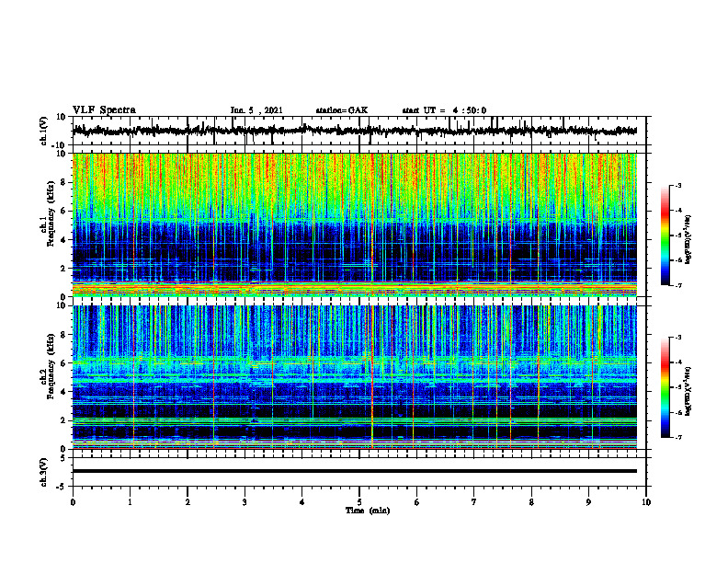Click the "8" tick on ch.2 frequency axis
728x563 pixels.
coord(63,335)
